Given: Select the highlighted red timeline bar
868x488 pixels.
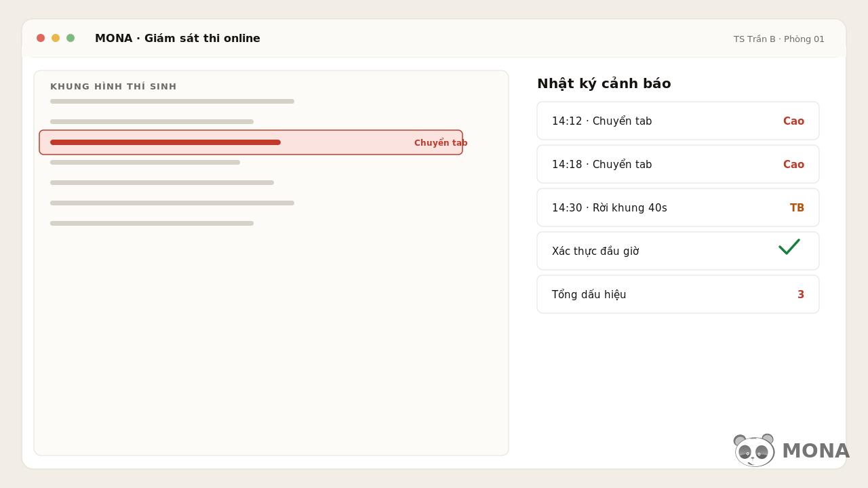Looking at the screenshot, I should click(x=165, y=142).
